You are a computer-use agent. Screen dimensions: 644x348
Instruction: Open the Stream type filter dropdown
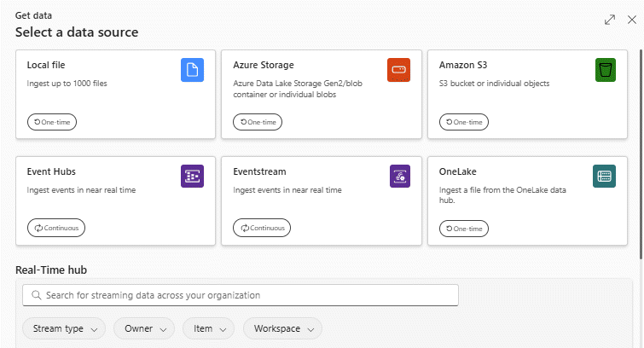click(64, 328)
